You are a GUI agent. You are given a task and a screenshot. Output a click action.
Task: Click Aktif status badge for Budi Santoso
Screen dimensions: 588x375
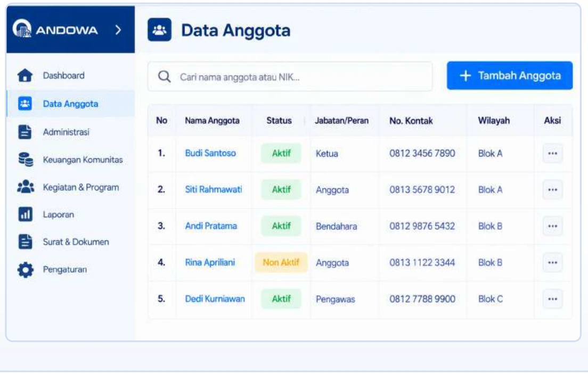click(281, 153)
